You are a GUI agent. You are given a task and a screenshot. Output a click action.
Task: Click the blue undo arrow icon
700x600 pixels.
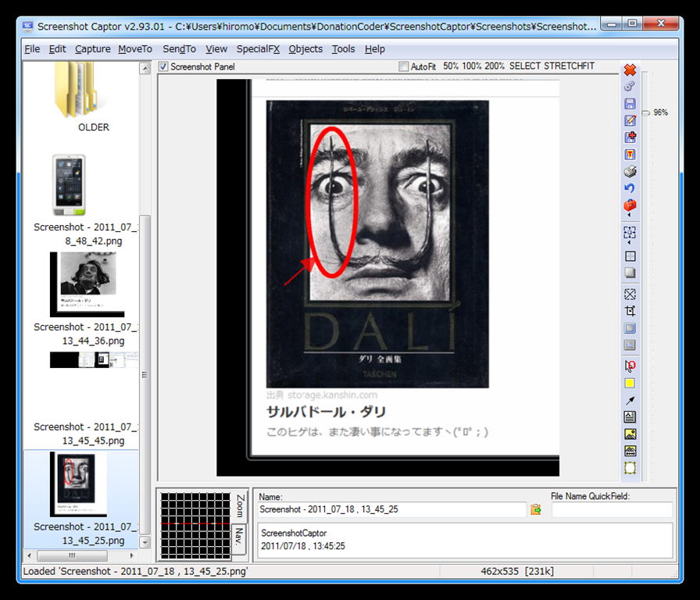(x=630, y=188)
